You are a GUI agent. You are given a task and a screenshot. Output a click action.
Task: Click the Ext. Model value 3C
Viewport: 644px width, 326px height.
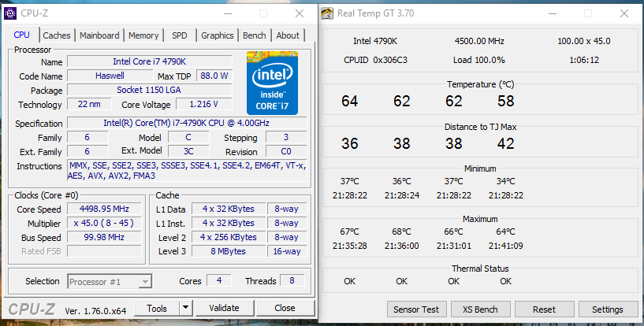[188, 151]
